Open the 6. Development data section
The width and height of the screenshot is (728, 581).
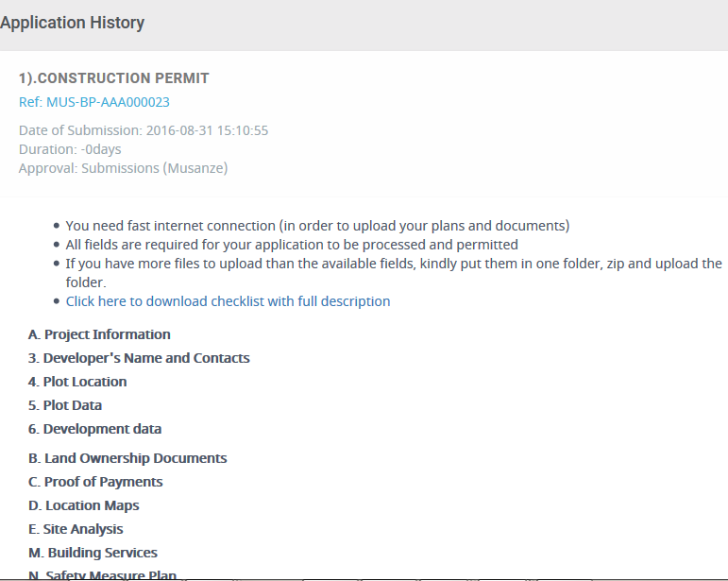pos(95,429)
